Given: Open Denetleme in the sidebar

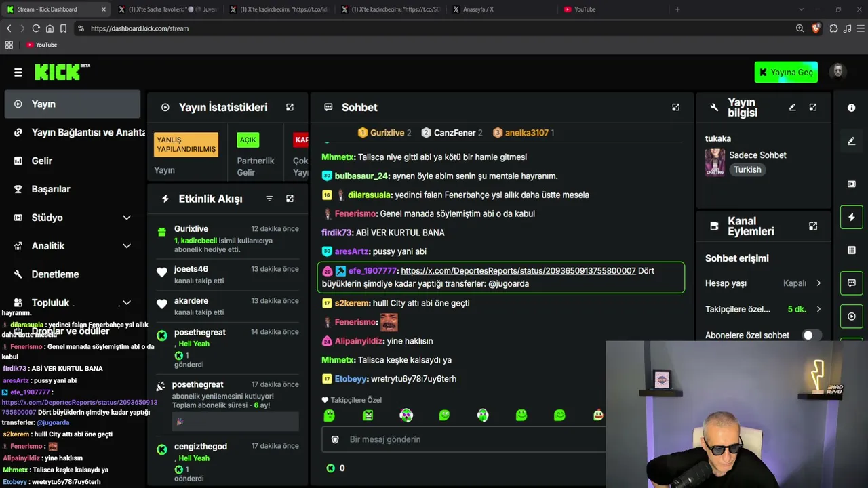Looking at the screenshot, I should tap(72, 274).
